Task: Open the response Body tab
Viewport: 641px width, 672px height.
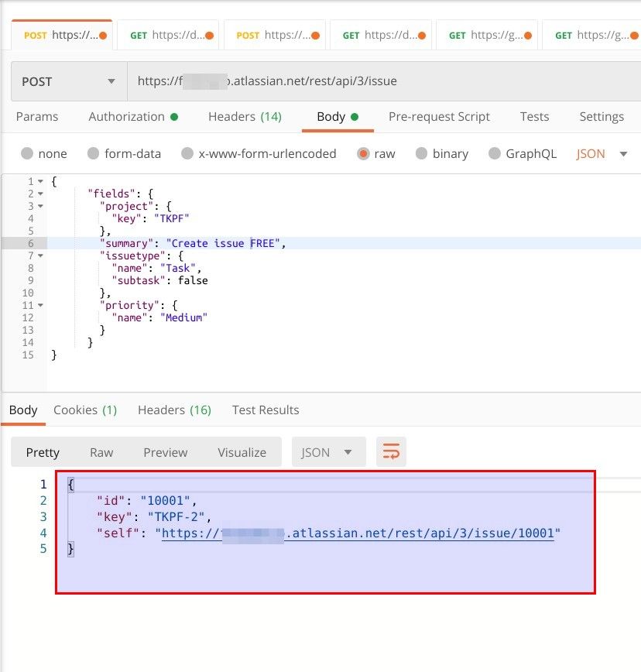Action: (x=23, y=410)
